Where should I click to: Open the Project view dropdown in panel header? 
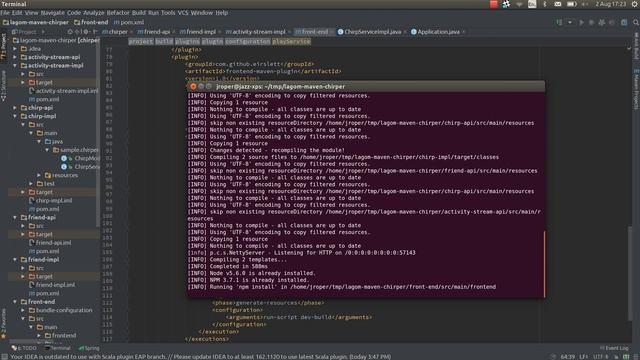pos(43,31)
